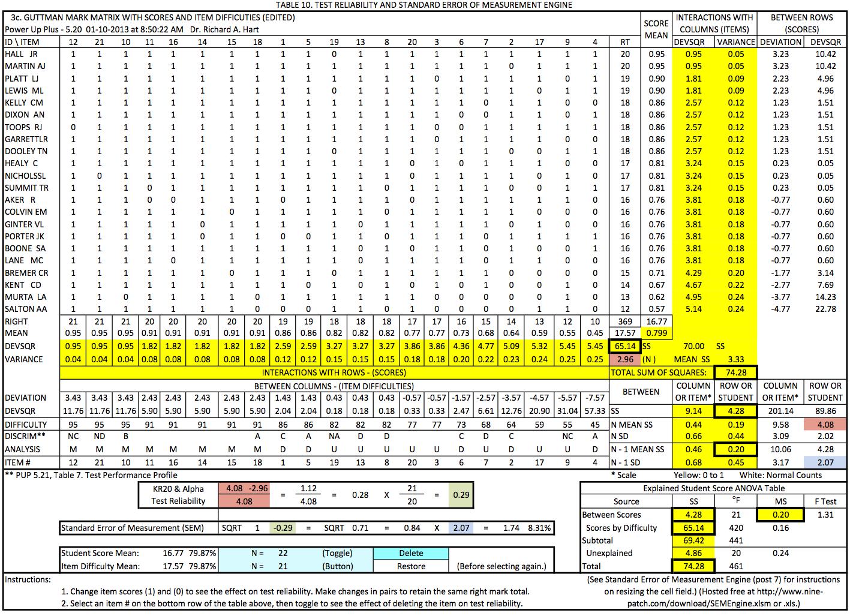Select item 17 in the bottom ITEM # row
The image size is (850, 616).
(x=539, y=462)
